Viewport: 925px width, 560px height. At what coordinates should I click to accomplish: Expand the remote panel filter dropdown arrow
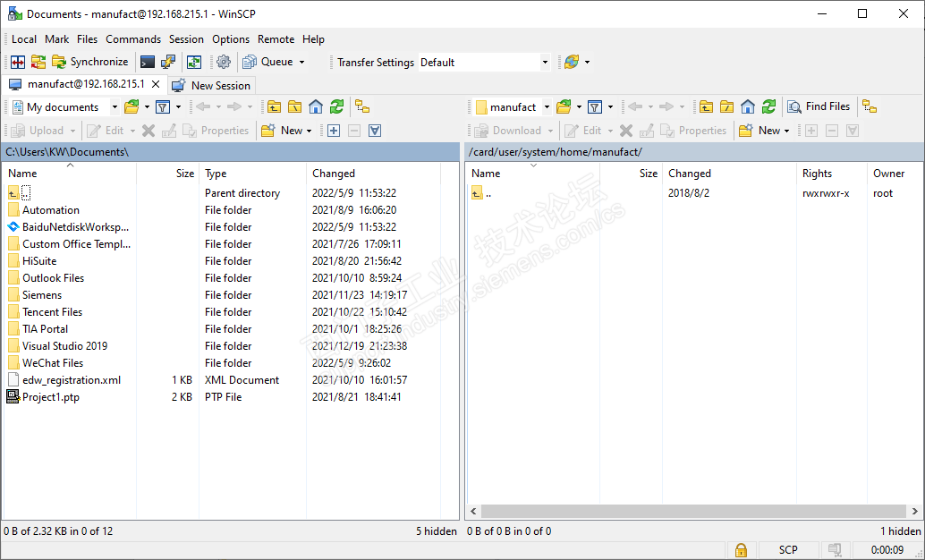coord(611,107)
